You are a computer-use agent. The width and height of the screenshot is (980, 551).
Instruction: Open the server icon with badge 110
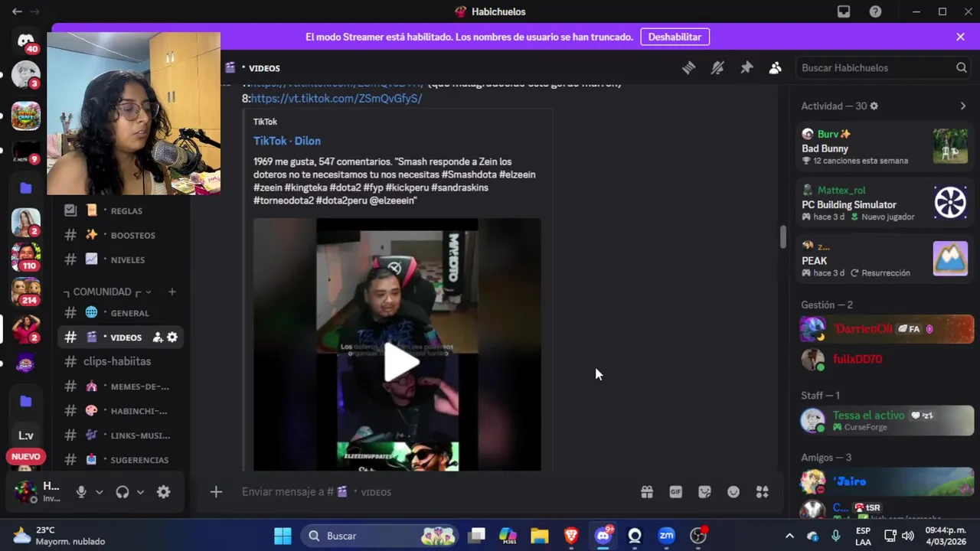pyautogui.click(x=26, y=256)
